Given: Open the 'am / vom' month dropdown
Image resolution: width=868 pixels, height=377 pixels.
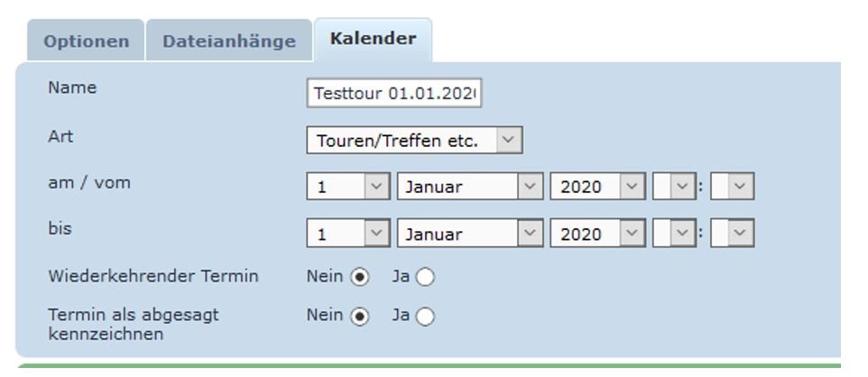Looking at the screenshot, I should point(469,188).
